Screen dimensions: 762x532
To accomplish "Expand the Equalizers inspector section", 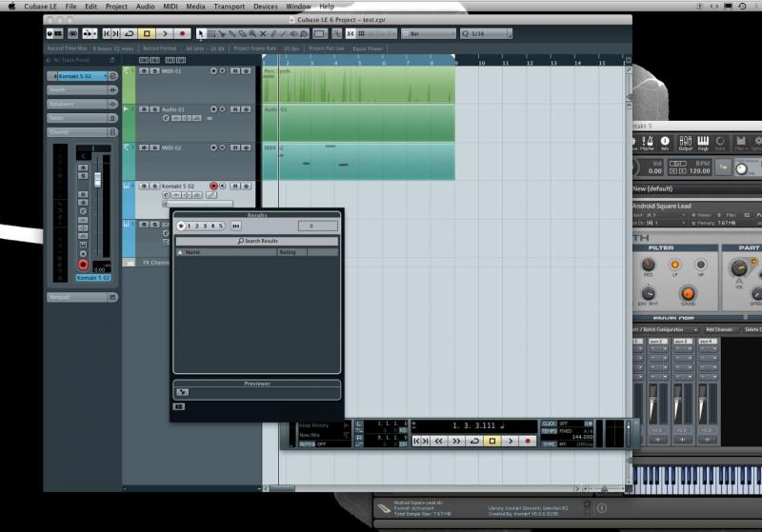I will (x=83, y=104).
